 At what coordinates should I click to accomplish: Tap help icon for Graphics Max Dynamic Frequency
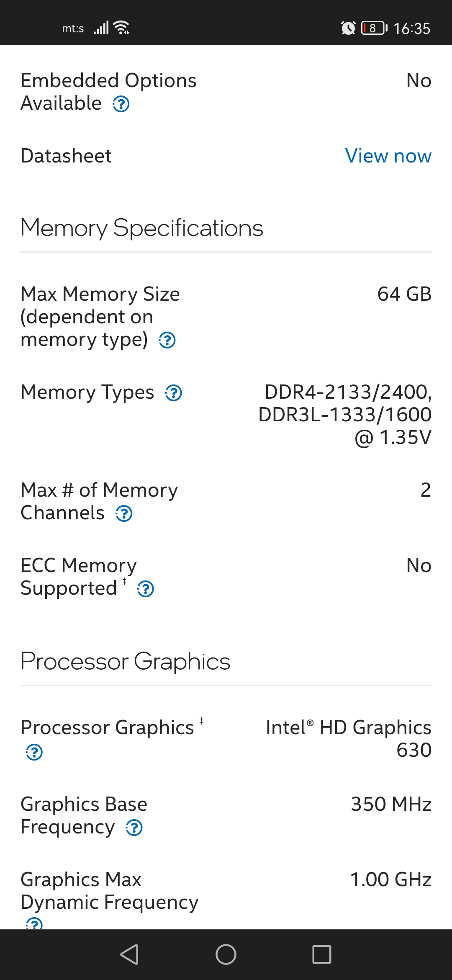pos(34,924)
